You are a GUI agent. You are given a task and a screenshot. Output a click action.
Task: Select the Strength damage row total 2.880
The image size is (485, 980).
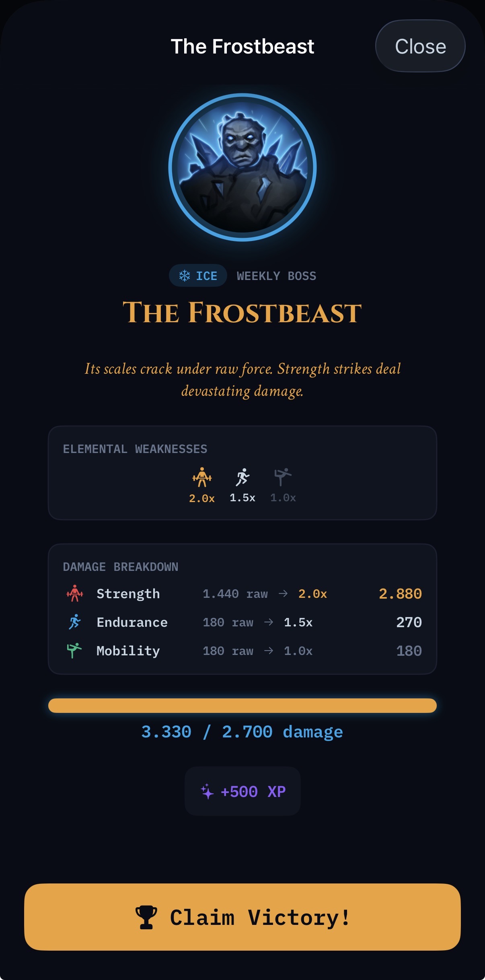coord(400,594)
